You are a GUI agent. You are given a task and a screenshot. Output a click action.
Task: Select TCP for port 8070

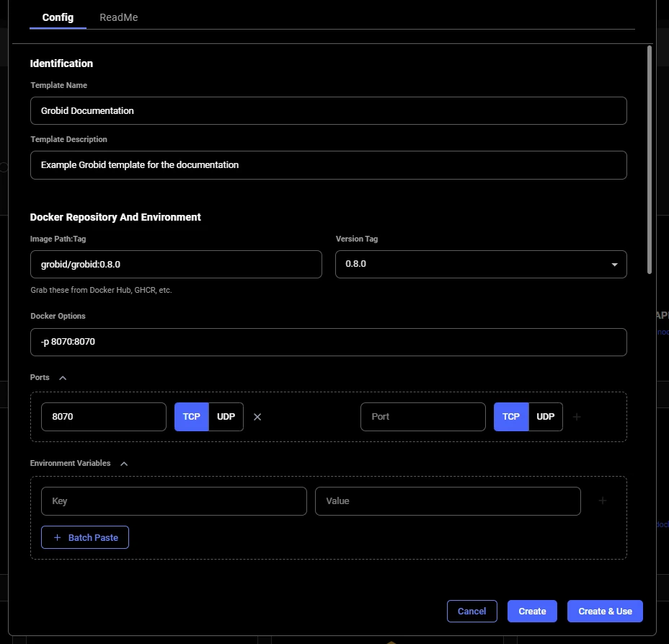(192, 417)
